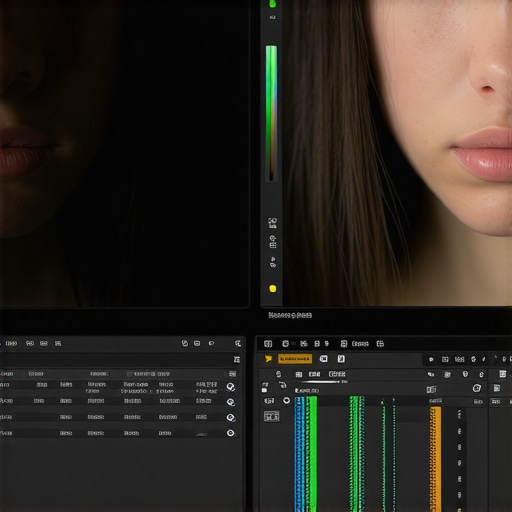Viewport: 512px width, 512px height.
Task: Click the middle icon of three stacked strip icons
Action: pos(273,242)
